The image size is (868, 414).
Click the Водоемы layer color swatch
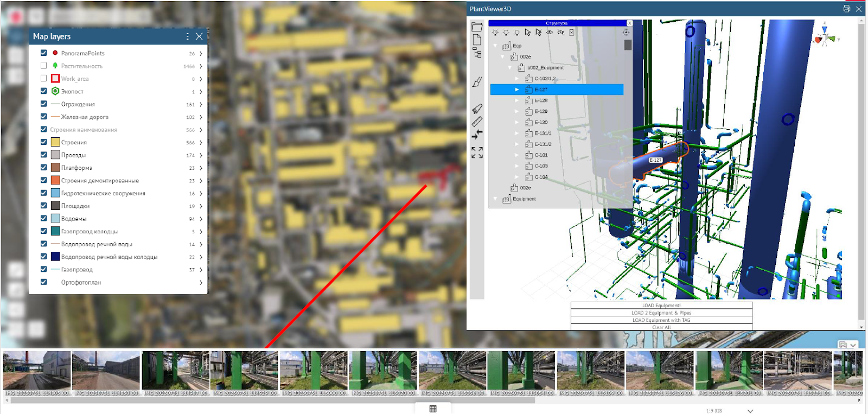(x=55, y=219)
